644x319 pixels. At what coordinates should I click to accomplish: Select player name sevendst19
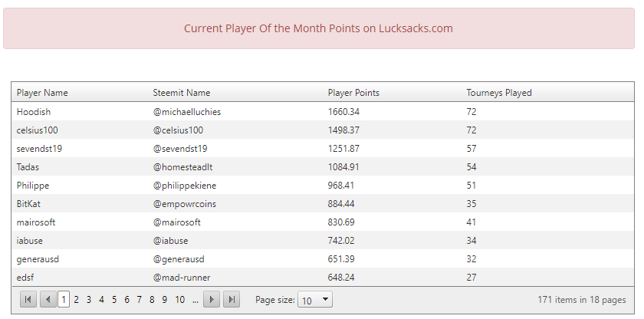click(x=39, y=149)
